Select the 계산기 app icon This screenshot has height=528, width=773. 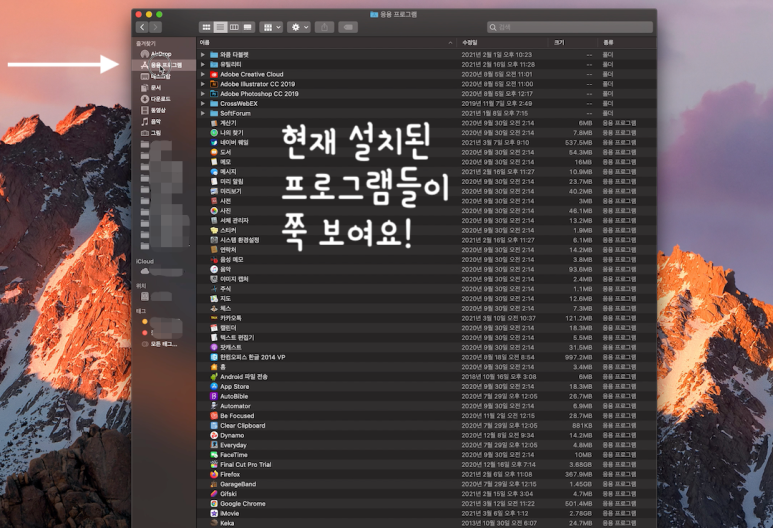pyautogui.click(x=214, y=123)
